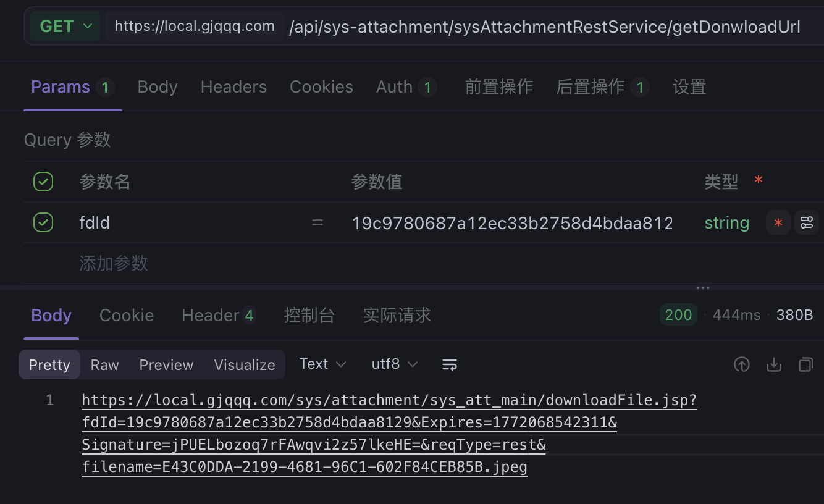
Task: Open the utf8 encoding dropdown
Action: tap(395, 364)
